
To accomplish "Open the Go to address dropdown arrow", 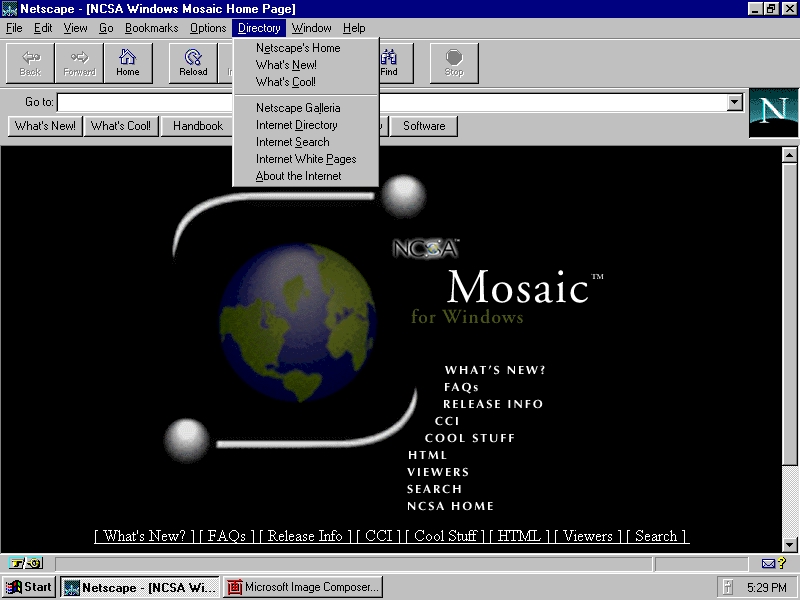I will click(734, 102).
